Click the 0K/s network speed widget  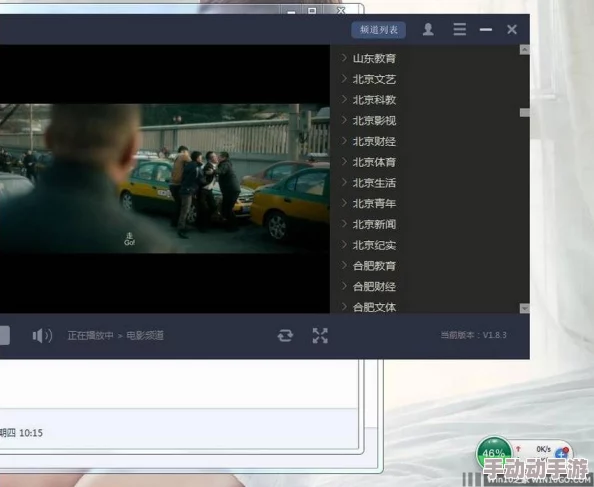tap(544, 449)
